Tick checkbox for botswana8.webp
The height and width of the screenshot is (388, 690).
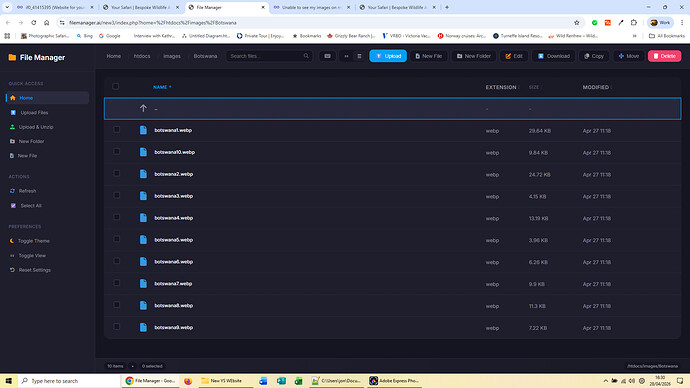[117, 305]
